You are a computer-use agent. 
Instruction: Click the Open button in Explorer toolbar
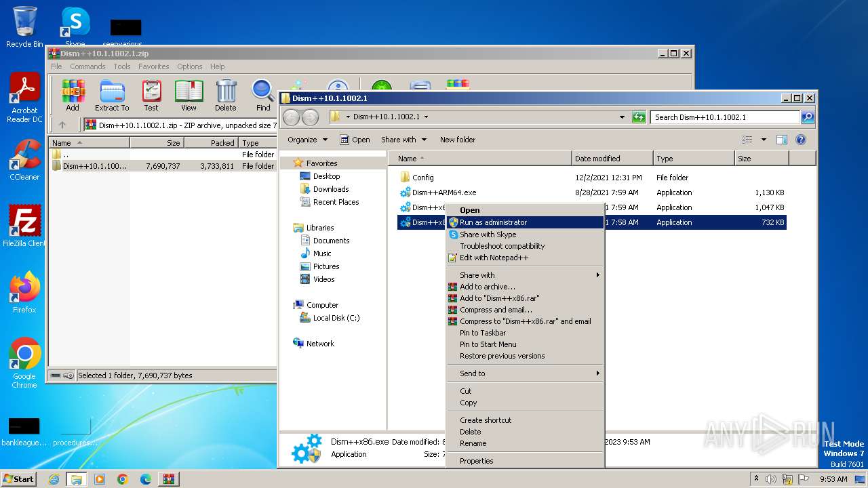(355, 140)
